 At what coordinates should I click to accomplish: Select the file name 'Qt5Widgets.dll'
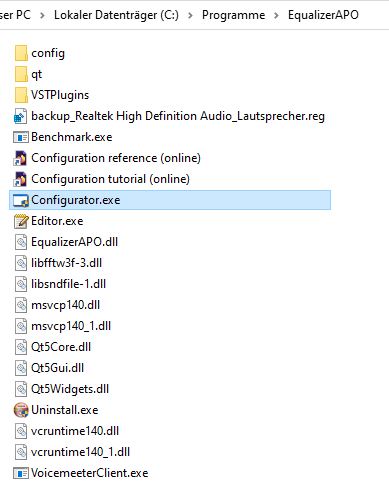click(70, 389)
